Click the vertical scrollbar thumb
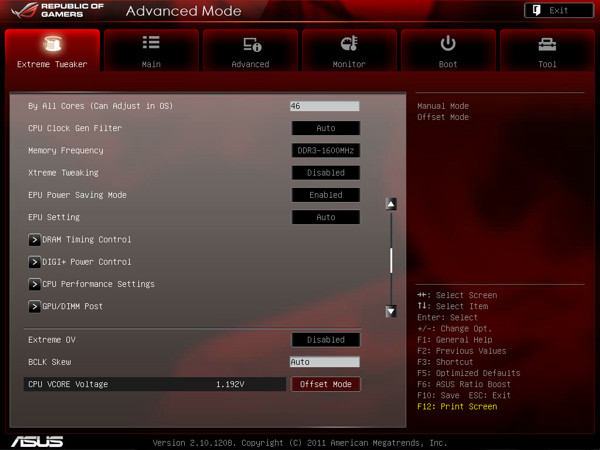Screen dimensions: 600x450 (391, 261)
